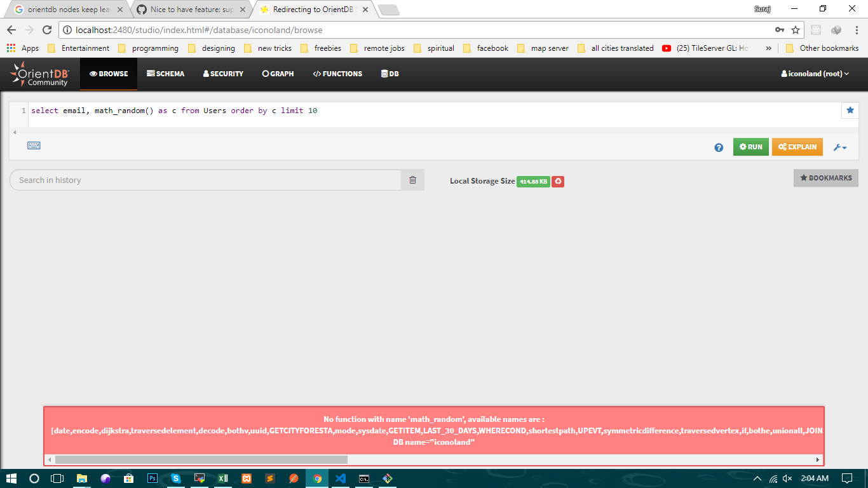868x488 pixels.
Task: Switch to the BROWSE tab
Action: coord(108,73)
